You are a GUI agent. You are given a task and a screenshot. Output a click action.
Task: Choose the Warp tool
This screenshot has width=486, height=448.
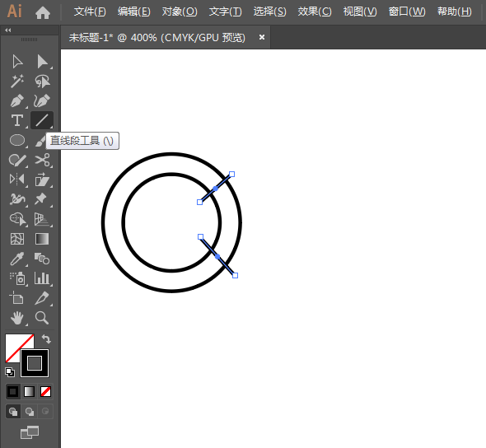(x=17, y=199)
